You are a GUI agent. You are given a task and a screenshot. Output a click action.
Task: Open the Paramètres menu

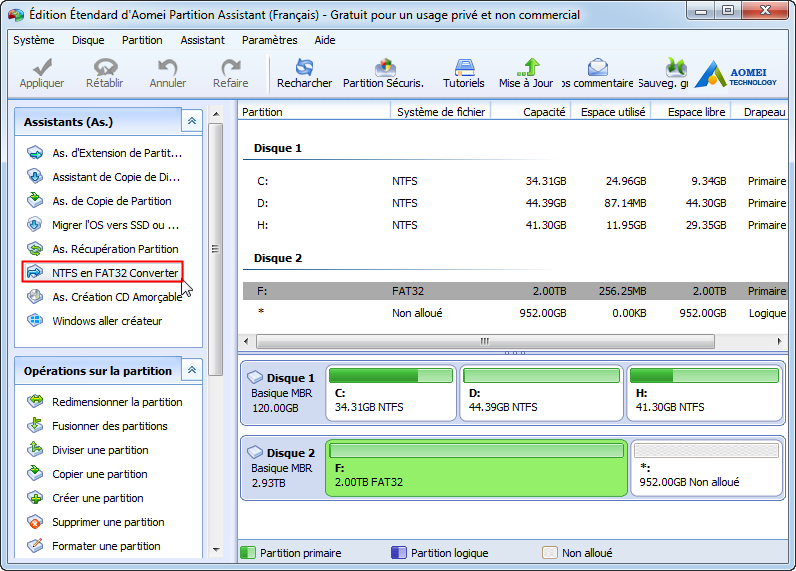click(x=270, y=40)
